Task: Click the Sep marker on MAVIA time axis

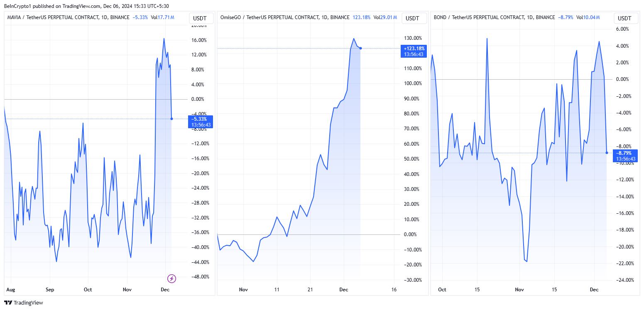Action: (50, 290)
